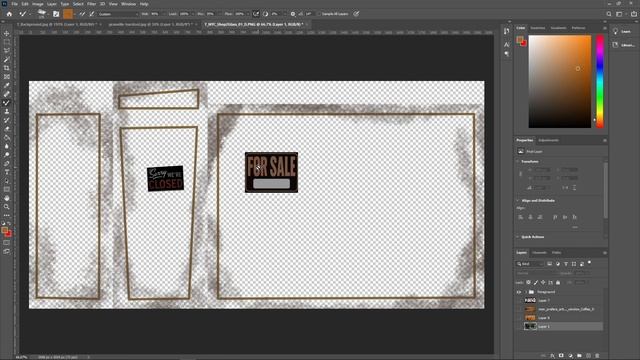Select the Zoom tool in toolbar

[x=7, y=207]
